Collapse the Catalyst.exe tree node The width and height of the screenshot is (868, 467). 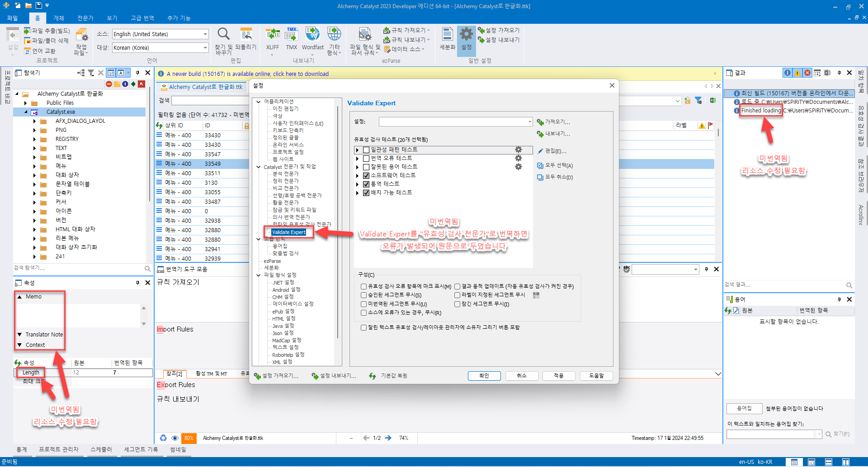point(26,112)
